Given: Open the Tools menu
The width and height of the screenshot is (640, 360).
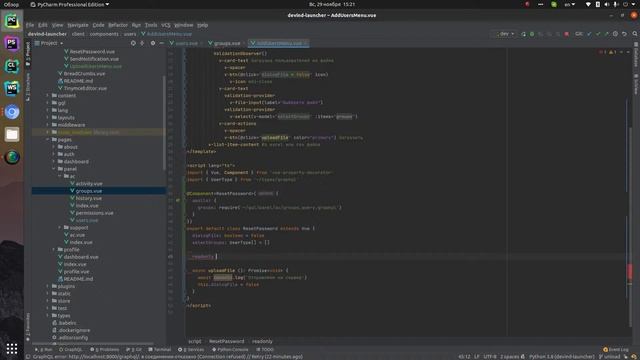Looking at the screenshot, I should pos(151,25).
